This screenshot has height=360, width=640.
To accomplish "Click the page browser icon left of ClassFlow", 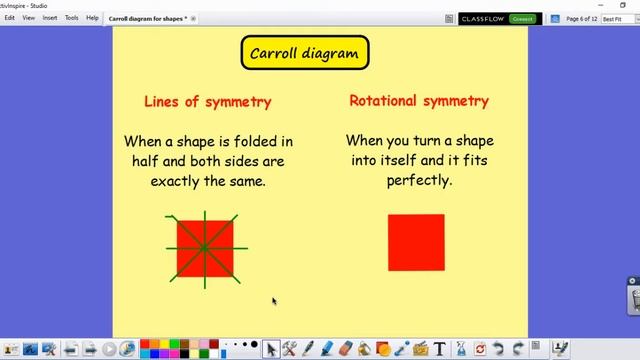I will [x=449, y=19].
